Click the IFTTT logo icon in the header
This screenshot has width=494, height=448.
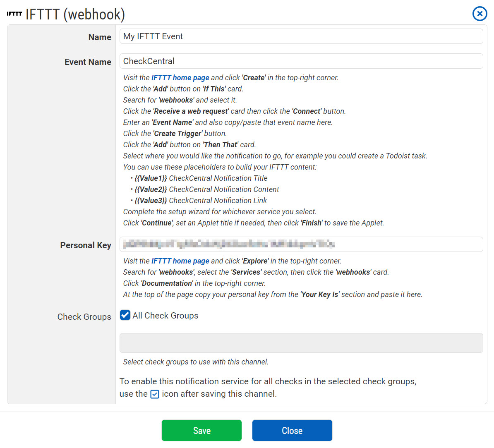coord(14,14)
